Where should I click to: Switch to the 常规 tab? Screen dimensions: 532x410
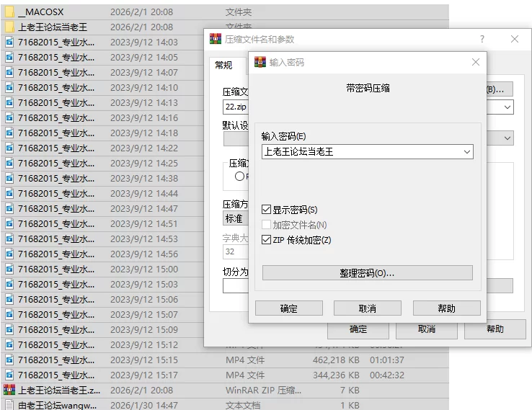(223, 65)
